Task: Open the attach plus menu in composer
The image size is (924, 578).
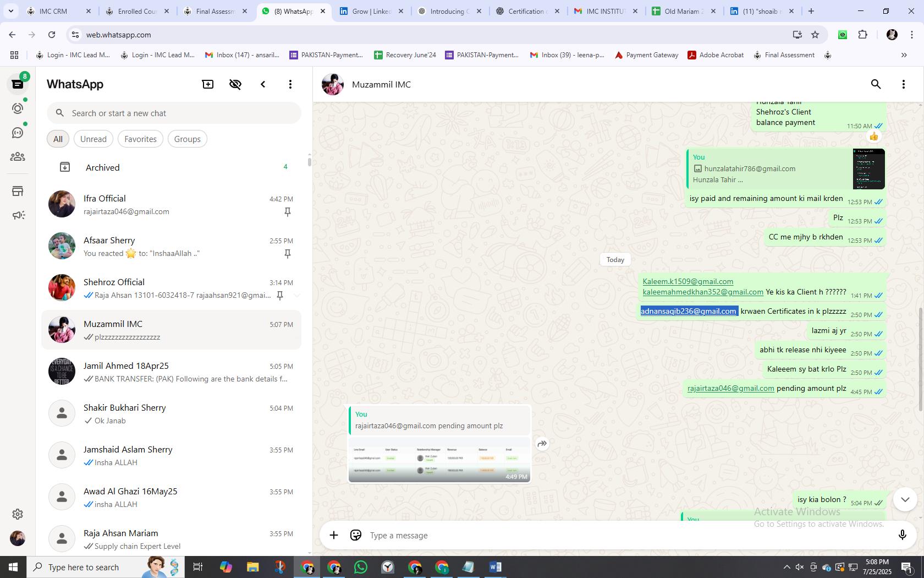Action: [x=334, y=535]
